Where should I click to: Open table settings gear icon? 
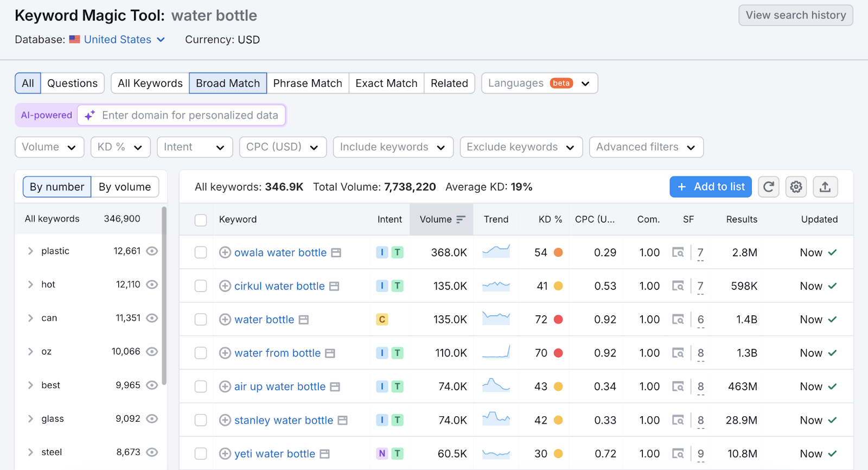point(796,187)
